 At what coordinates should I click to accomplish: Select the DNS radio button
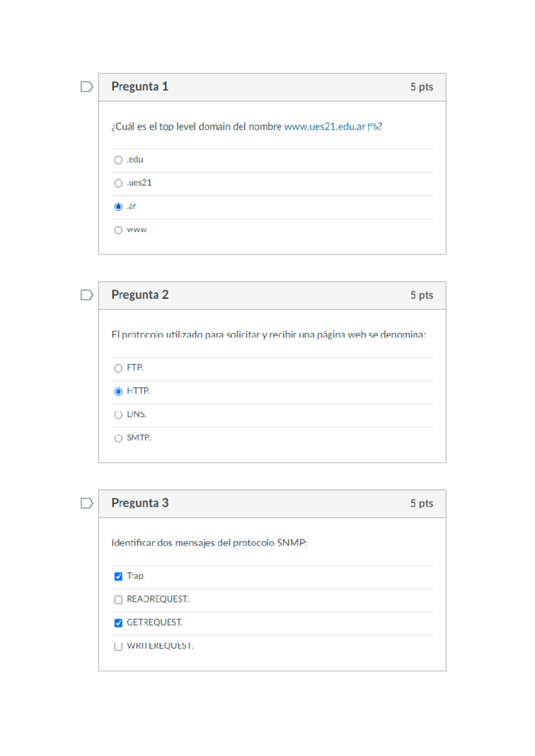pos(118,415)
